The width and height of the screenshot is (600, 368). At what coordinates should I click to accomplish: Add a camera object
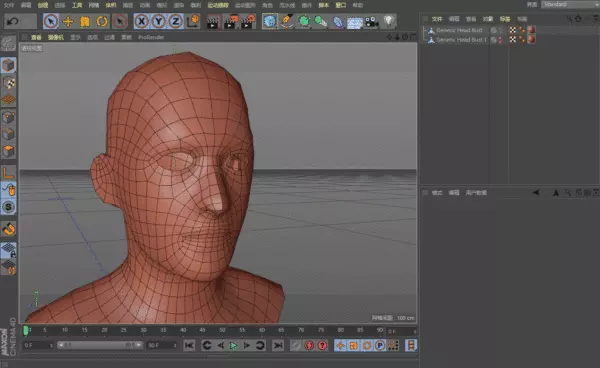pyautogui.click(x=371, y=22)
